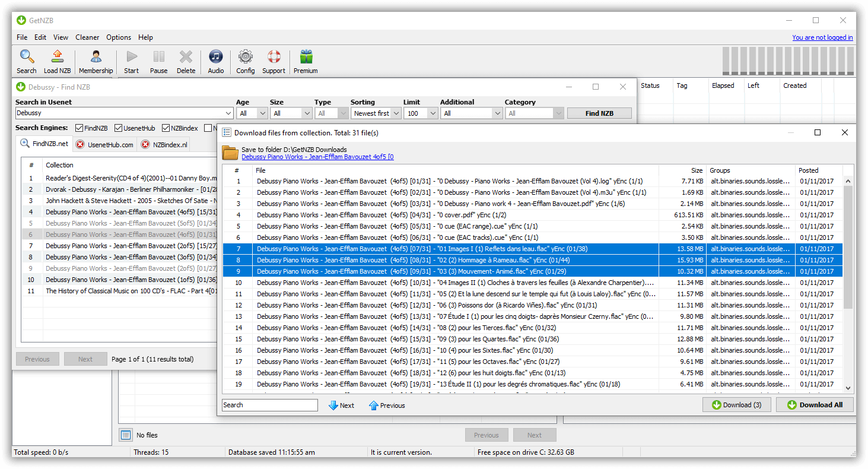Click the Support lifebuoy icon
This screenshot has height=469, width=868.
pyautogui.click(x=274, y=57)
